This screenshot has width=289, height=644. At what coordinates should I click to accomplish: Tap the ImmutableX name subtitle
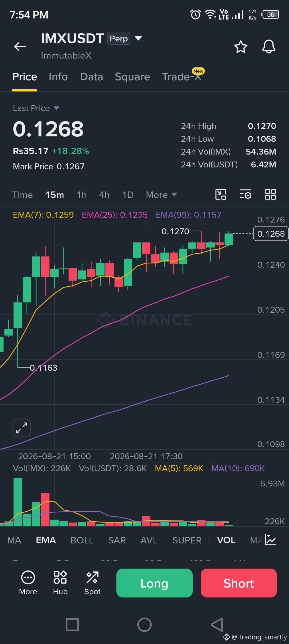pyautogui.click(x=66, y=56)
